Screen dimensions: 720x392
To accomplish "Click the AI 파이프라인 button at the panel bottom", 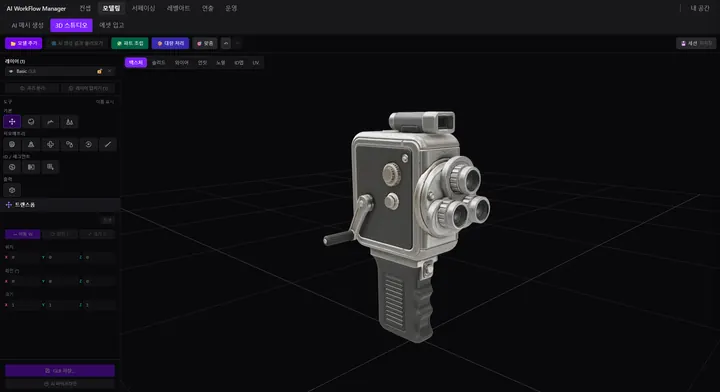I will [60, 384].
